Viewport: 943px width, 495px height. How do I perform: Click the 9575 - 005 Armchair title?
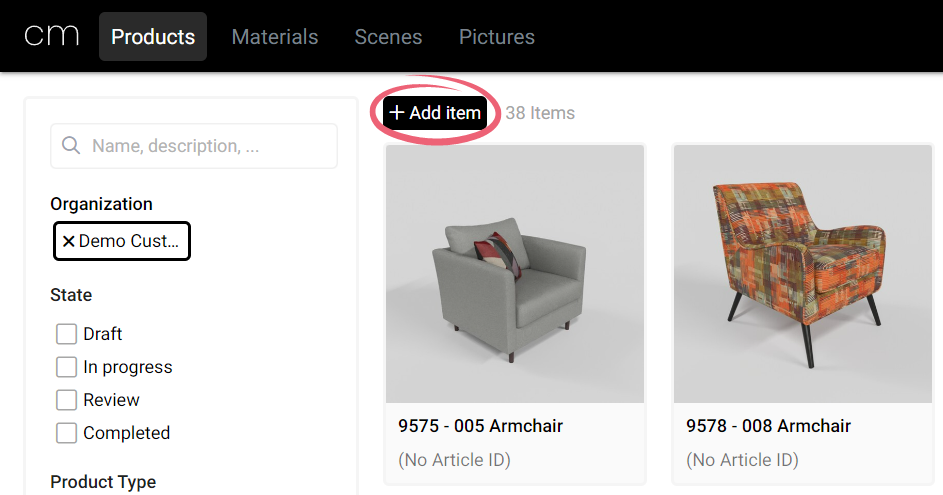pos(480,426)
